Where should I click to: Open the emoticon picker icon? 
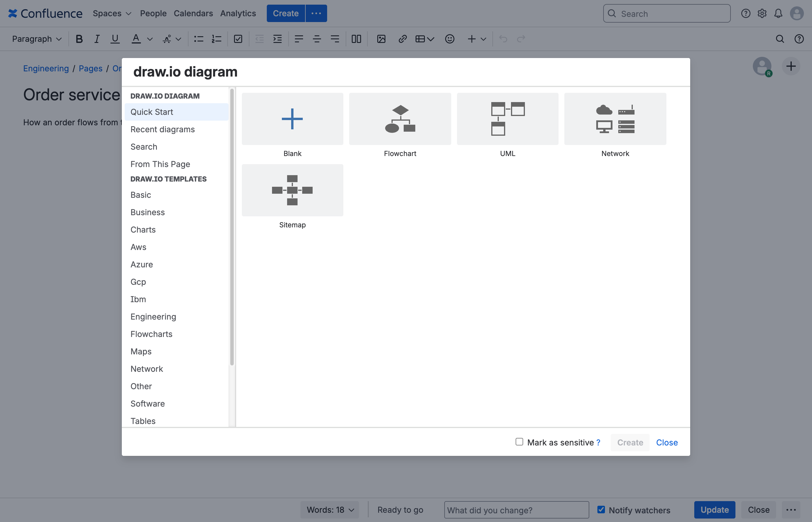pos(450,39)
